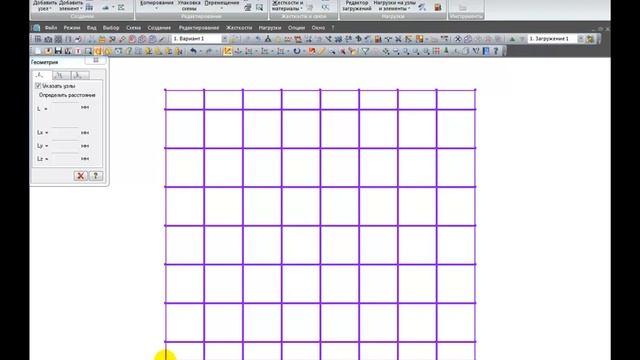Viewport: 640px width, 360px height.
Task: Click the red X button in Геометрия panel
Action: (x=80, y=176)
